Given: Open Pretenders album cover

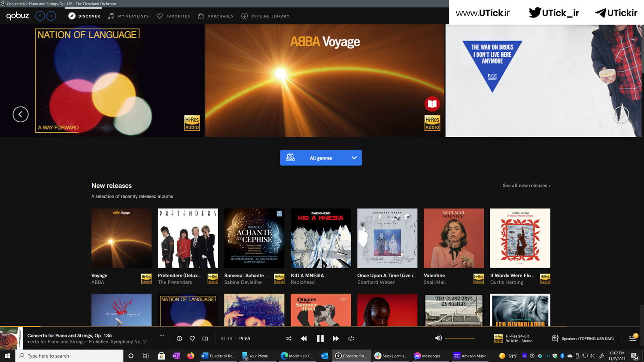Looking at the screenshot, I should coord(188,238).
